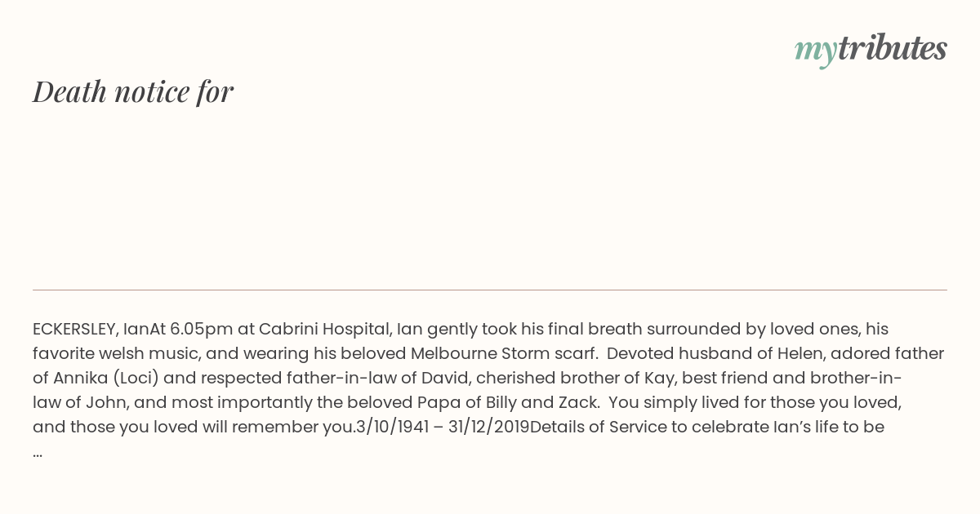Click the name "ECKERSLEY, Ian" in the notice
Image resolution: width=980 pixels, height=514 pixels.
coord(91,330)
